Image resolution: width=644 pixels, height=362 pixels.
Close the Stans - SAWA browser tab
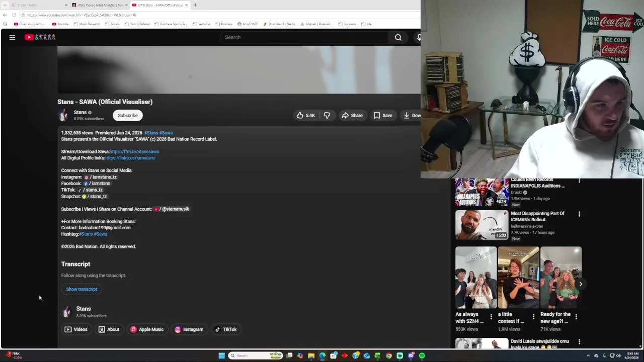click(187, 5)
